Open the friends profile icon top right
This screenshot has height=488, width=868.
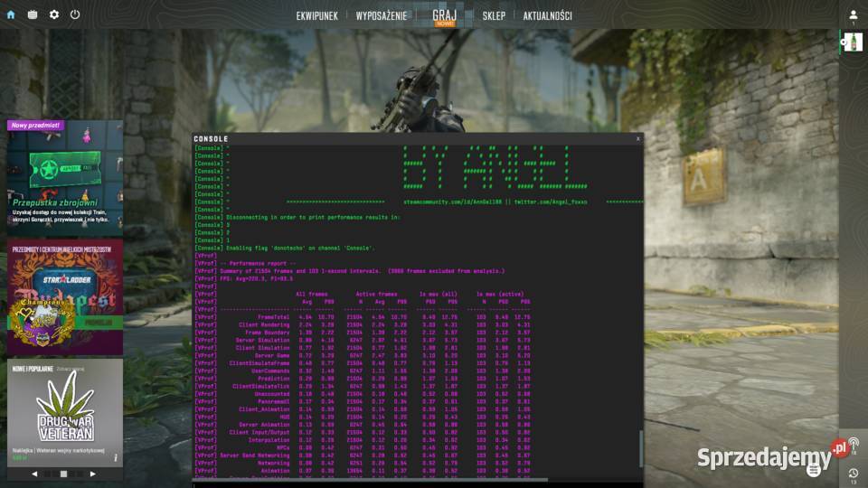pyautogui.click(x=853, y=15)
